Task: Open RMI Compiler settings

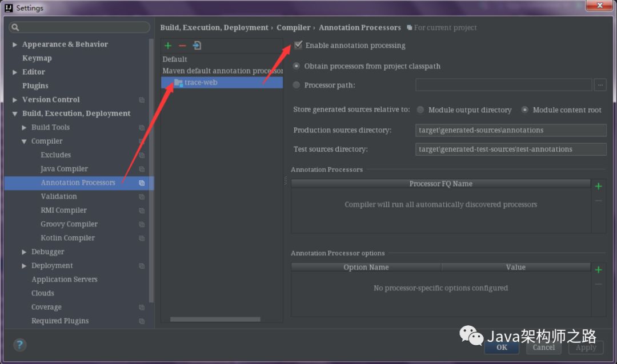Action: 63,211
